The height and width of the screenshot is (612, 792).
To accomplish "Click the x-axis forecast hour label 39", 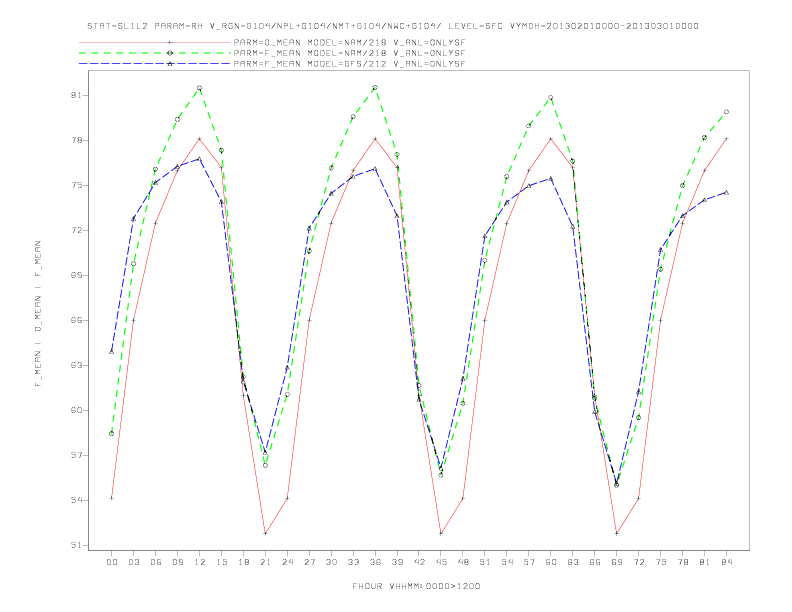I will point(397,562).
